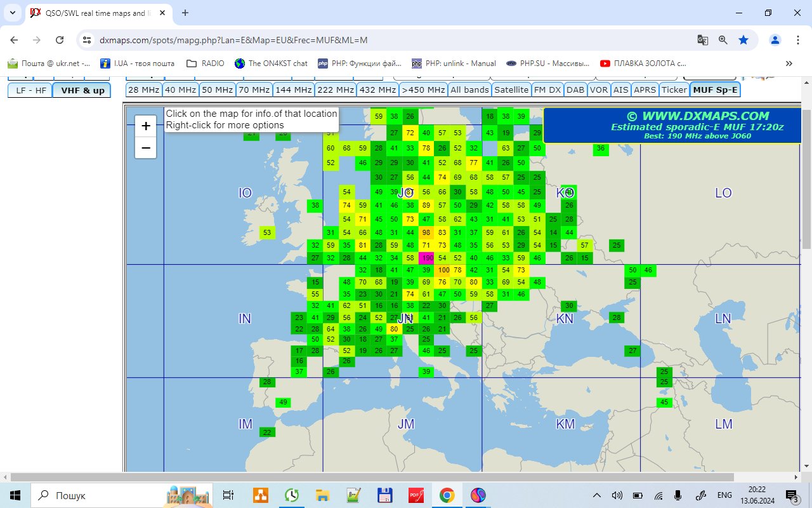Show hidden system tray icons
Viewport: 812px width, 508px height.
(596, 495)
